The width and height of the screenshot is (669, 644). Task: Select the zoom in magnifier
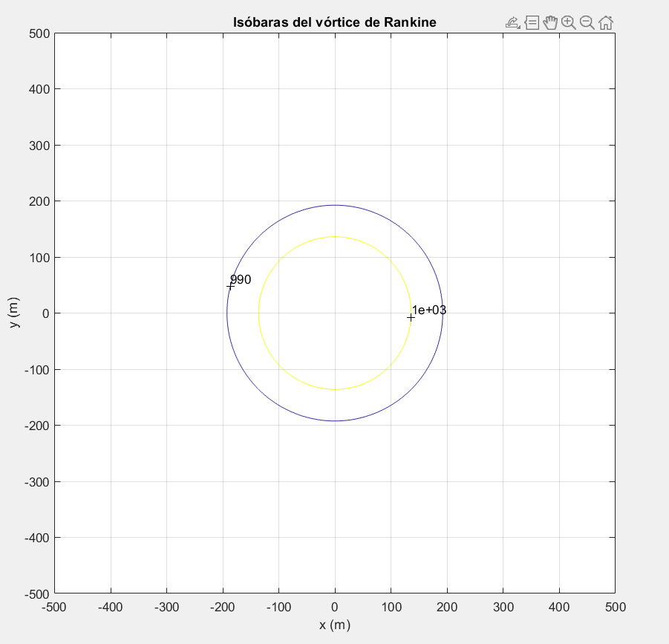569,23
